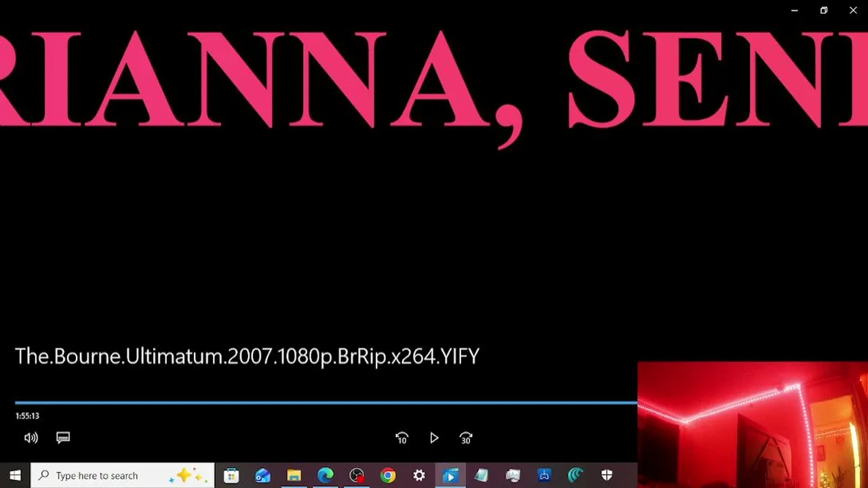
Task: Open the monitor-and-picture app icon on taskbar
Action: [513, 475]
